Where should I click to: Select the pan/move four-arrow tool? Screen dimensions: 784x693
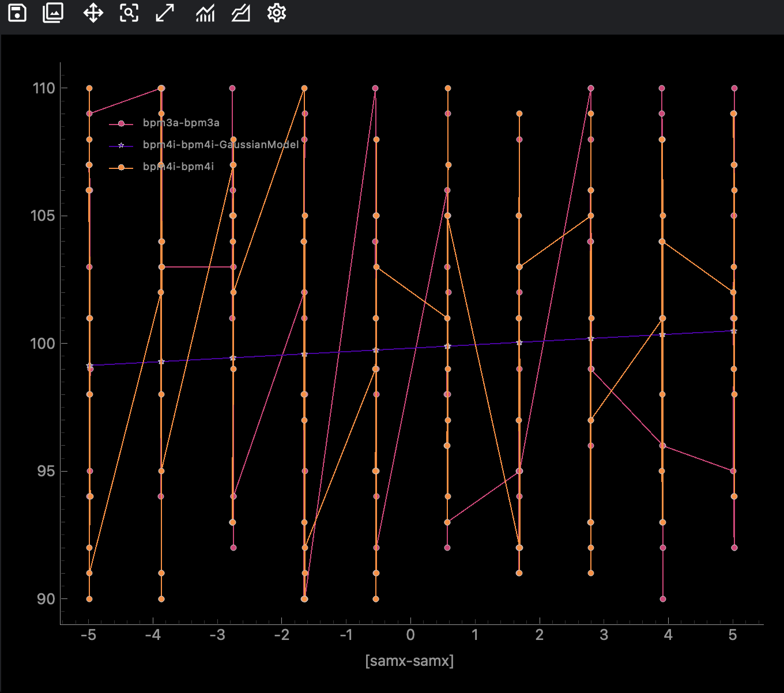pyautogui.click(x=93, y=13)
